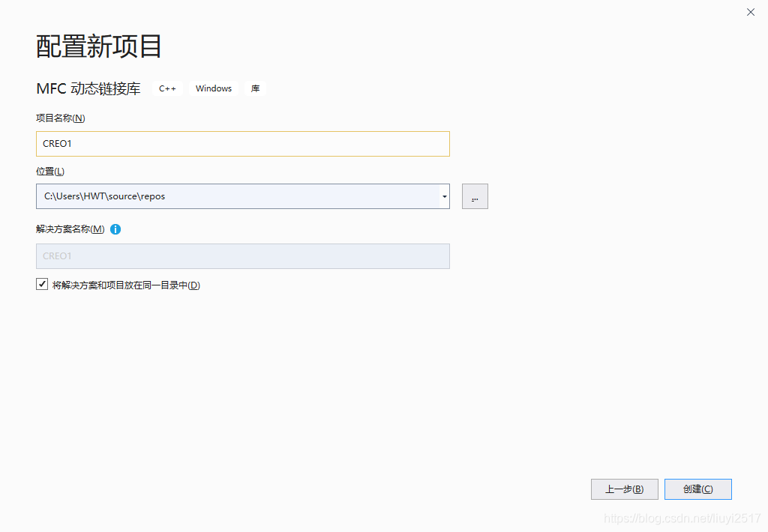
Task: Select the 库 tag label
Action: point(255,88)
